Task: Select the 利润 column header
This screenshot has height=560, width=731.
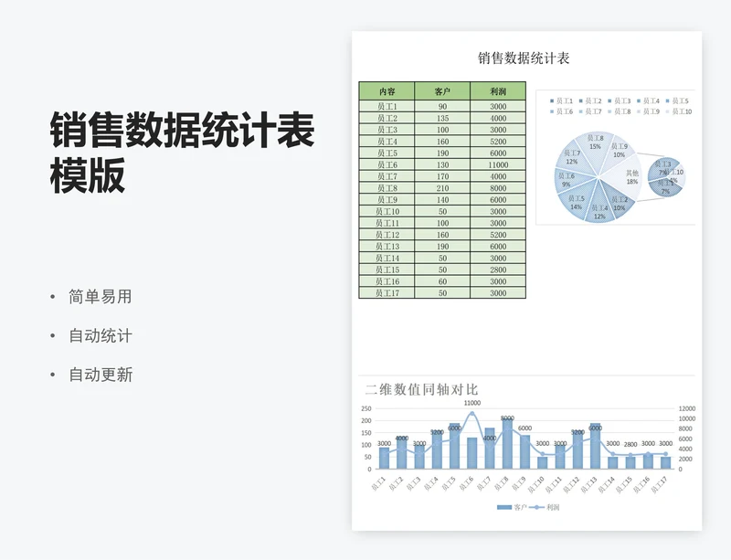Action: click(x=498, y=91)
